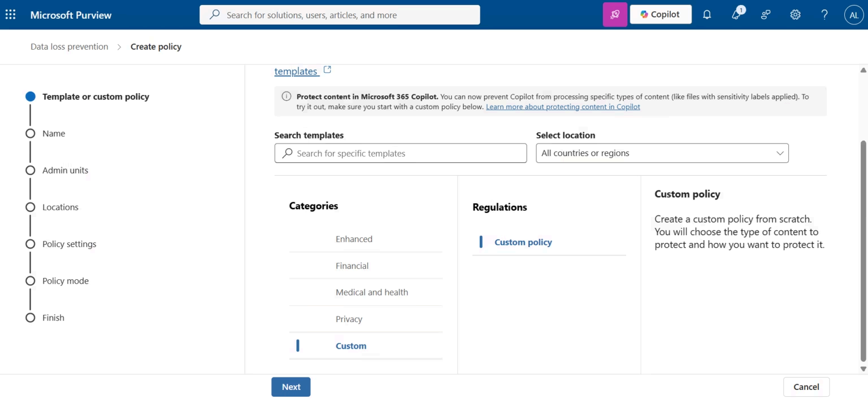The width and height of the screenshot is (868, 399).
Task: Click the Next button
Action: 291,387
